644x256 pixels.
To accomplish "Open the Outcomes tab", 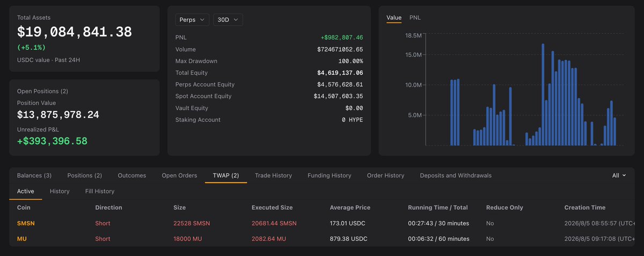I will 132,175.
